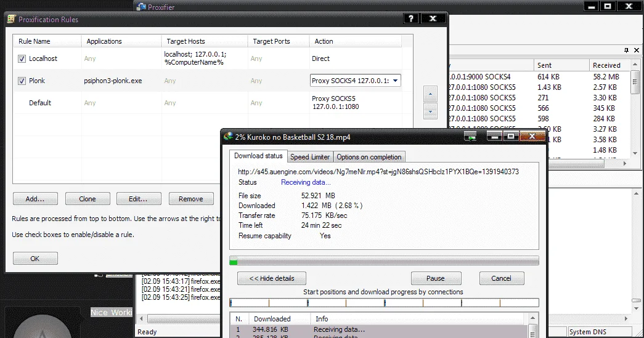Open the Speed Limiter tab
The width and height of the screenshot is (644, 338).
(310, 157)
